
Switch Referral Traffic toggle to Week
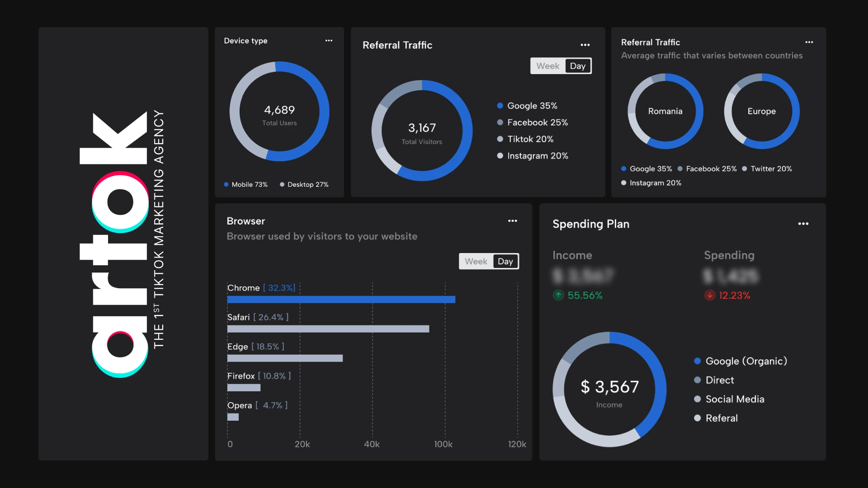(x=547, y=66)
